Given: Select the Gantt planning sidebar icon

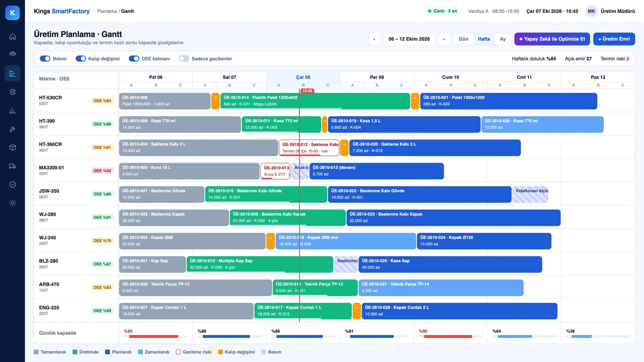Looking at the screenshot, I should coord(13,73).
